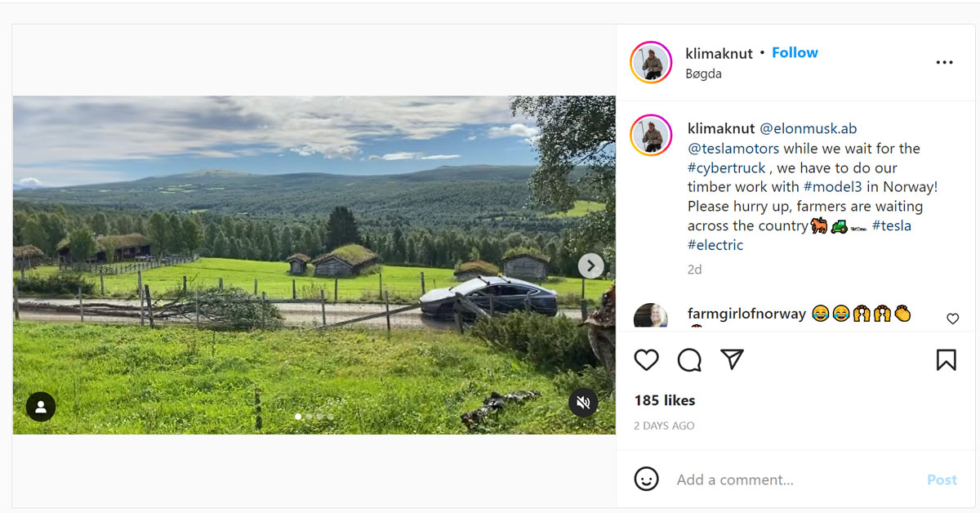Open comments via speech bubble icon

pos(689,360)
